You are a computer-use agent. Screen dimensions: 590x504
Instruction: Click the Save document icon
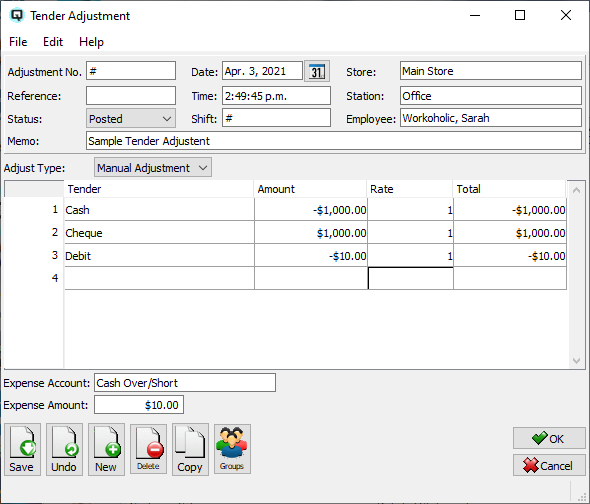point(22,449)
